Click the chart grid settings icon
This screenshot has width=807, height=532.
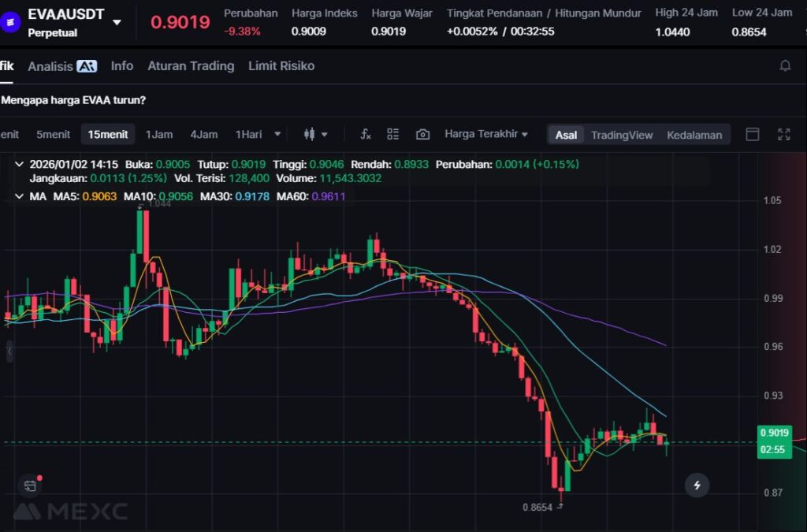tap(393, 134)
